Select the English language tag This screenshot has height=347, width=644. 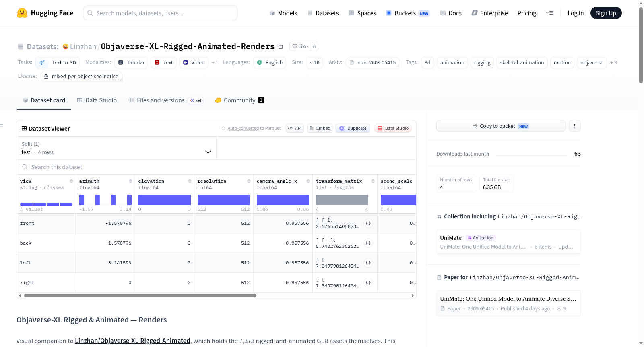(270, 62)
